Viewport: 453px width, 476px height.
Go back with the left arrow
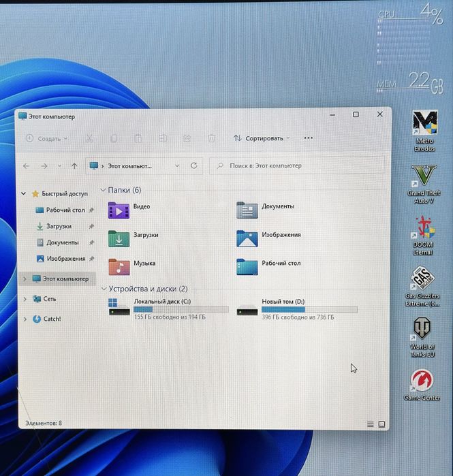[x=27, y=166]
